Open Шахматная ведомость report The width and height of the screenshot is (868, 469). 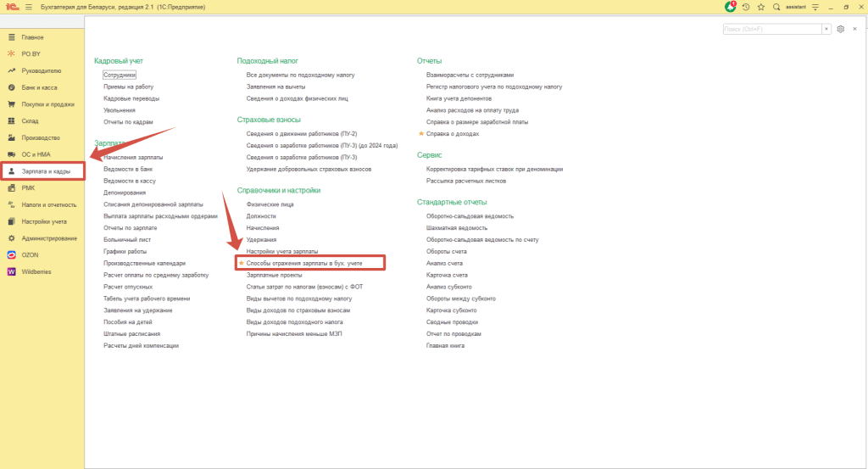point(457,228)
